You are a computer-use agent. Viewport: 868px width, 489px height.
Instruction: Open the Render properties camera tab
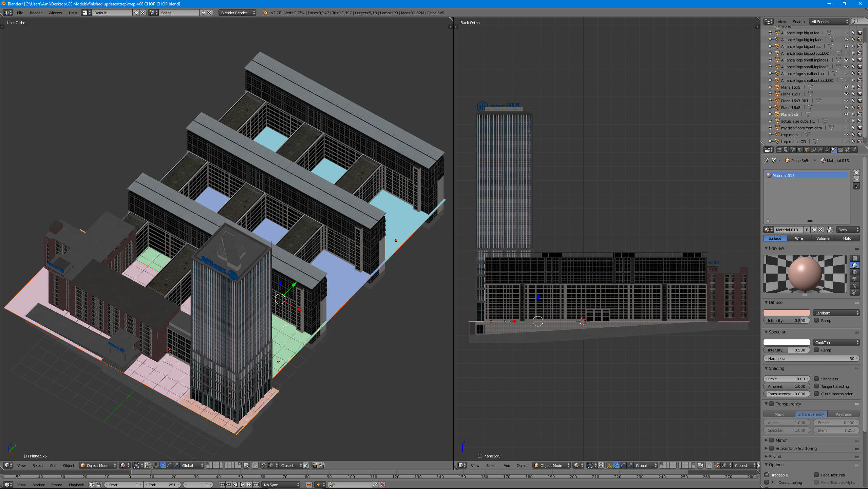[x=779, y=150]
